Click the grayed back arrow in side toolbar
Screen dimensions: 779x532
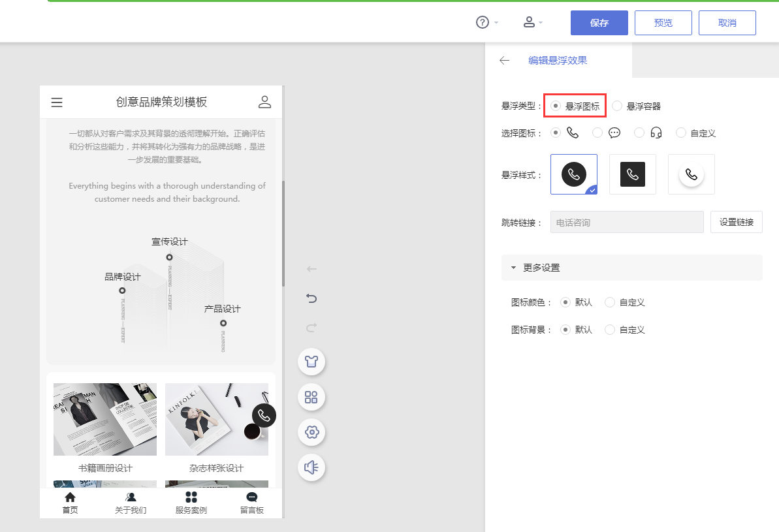(x=311, y=269)
